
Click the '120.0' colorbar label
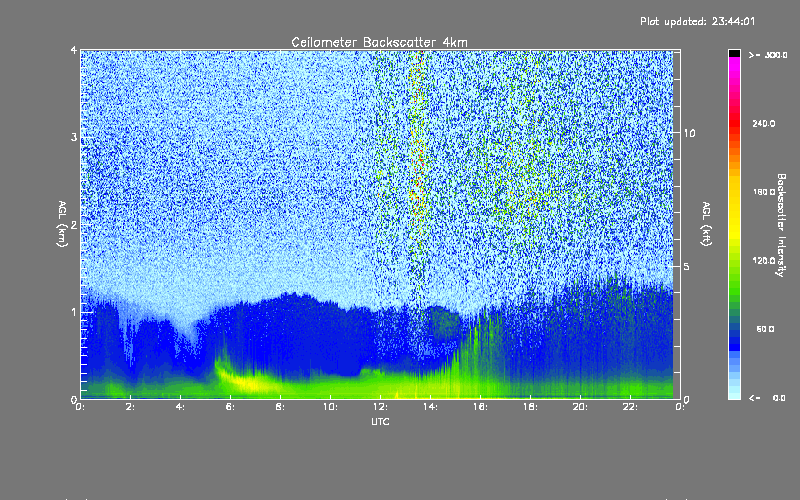pos(764,260)
